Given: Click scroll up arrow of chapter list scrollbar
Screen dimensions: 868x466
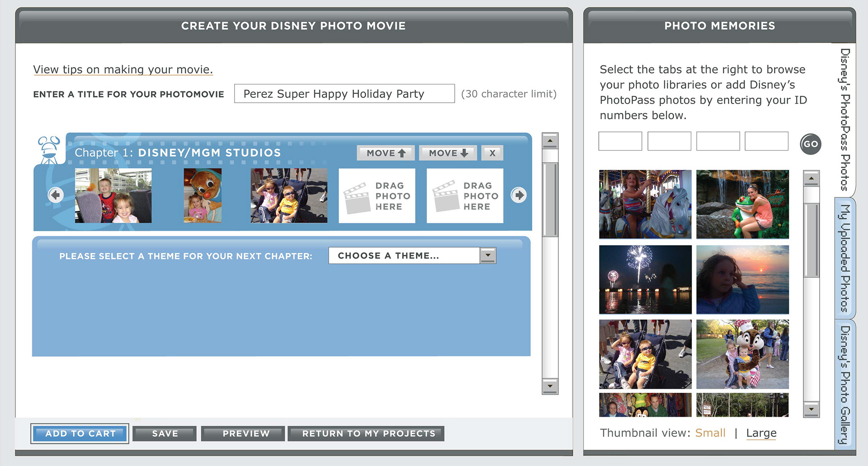Looking at the screenshot, I should [x=550, y=141].
